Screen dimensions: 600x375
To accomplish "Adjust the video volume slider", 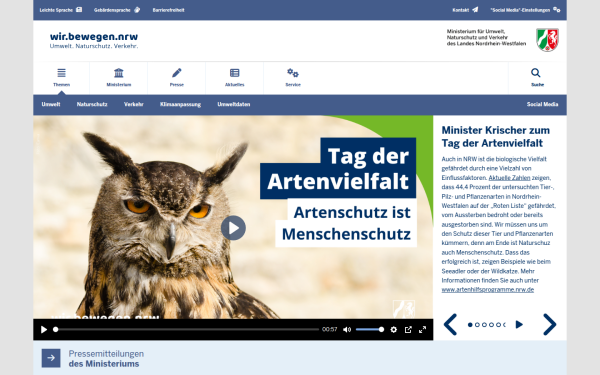I will [370, 329].
